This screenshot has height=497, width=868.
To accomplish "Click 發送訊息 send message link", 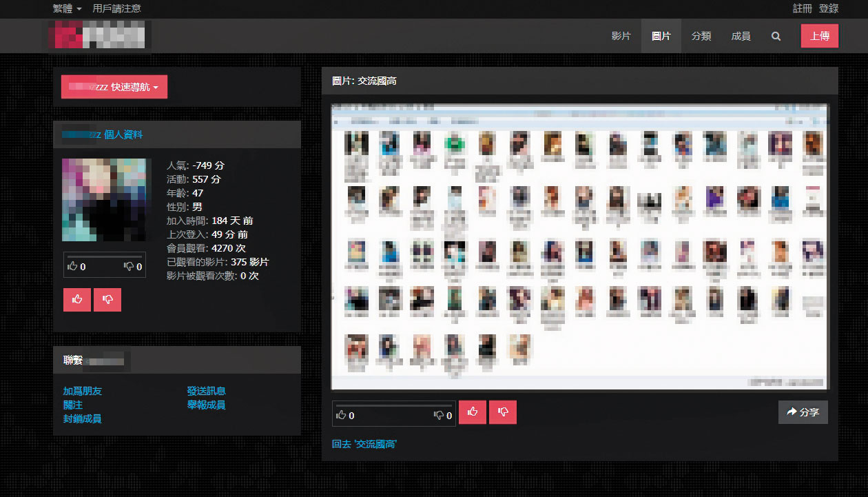I will 206,391.
